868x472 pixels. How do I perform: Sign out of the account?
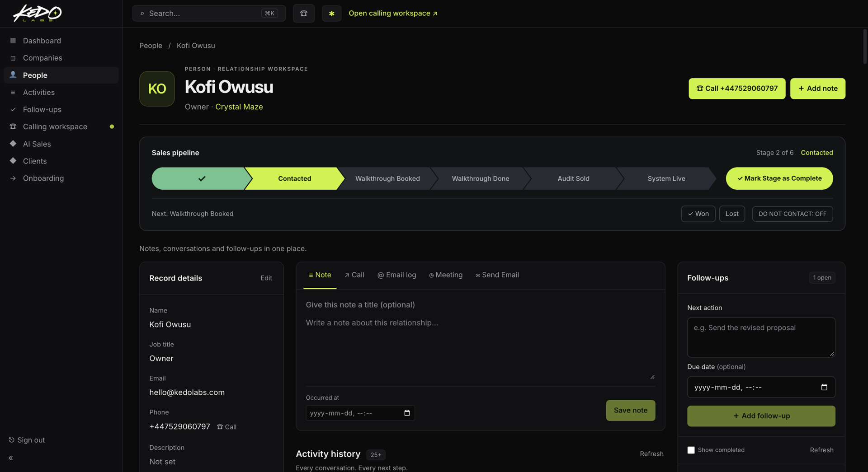click(27, 440)
